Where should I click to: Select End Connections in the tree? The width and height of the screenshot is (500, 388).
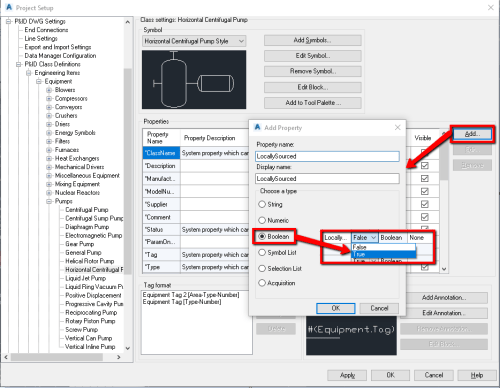(46, 30)
